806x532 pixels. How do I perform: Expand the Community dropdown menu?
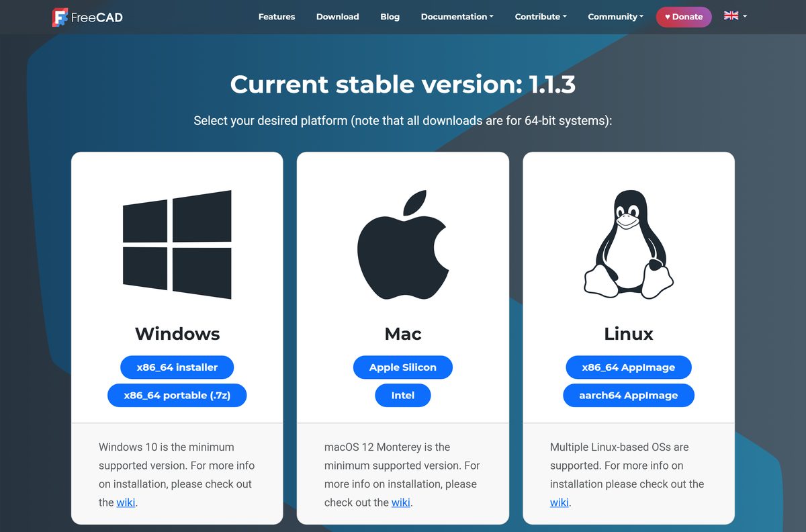click(x=615, y=17)
